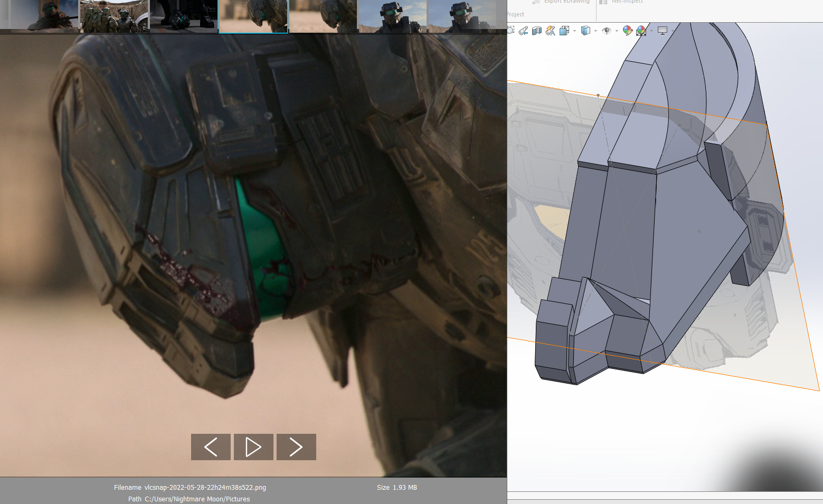Select the sixth thumbnail, soldier against blue sky
This screenshot has width=823, height=504.
tap(393, 16)
